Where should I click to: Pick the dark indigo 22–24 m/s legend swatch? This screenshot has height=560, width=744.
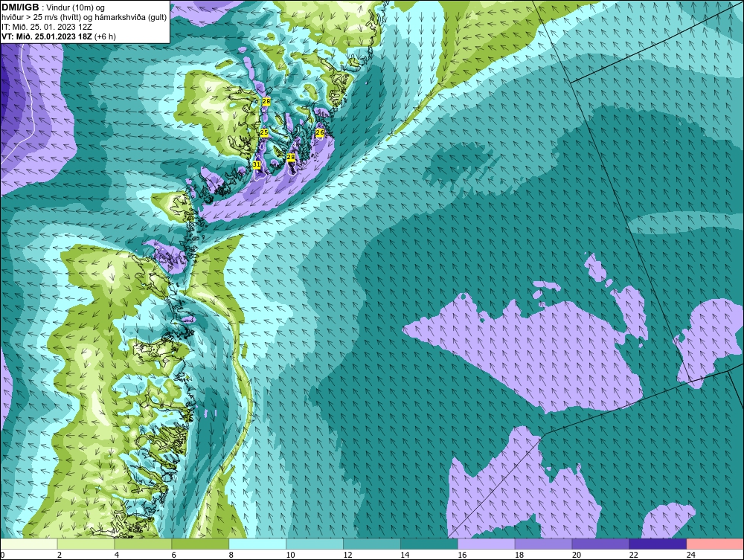point(658,544)
